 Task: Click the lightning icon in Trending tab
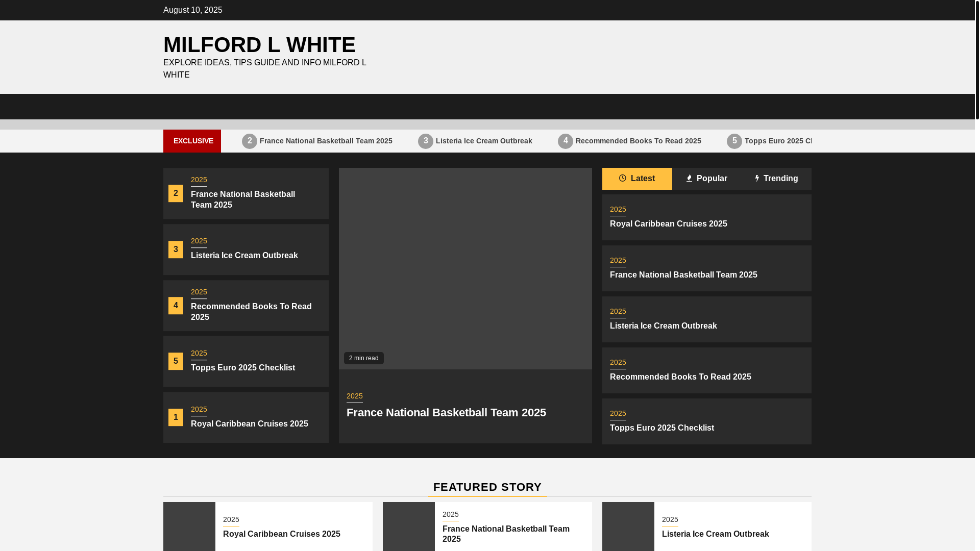pyautogui.click(x=757, y=178)
